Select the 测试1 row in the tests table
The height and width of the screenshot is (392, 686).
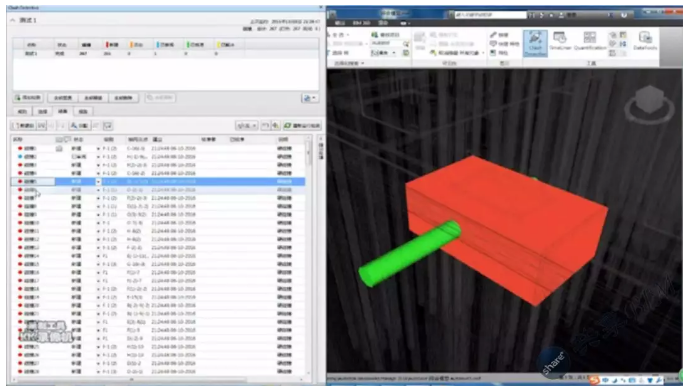coord(166,53)
